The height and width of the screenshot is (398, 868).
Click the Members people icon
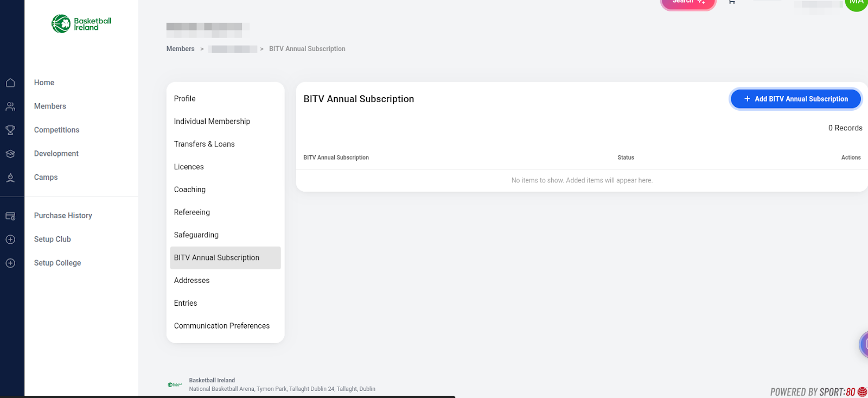coord(10,106)
